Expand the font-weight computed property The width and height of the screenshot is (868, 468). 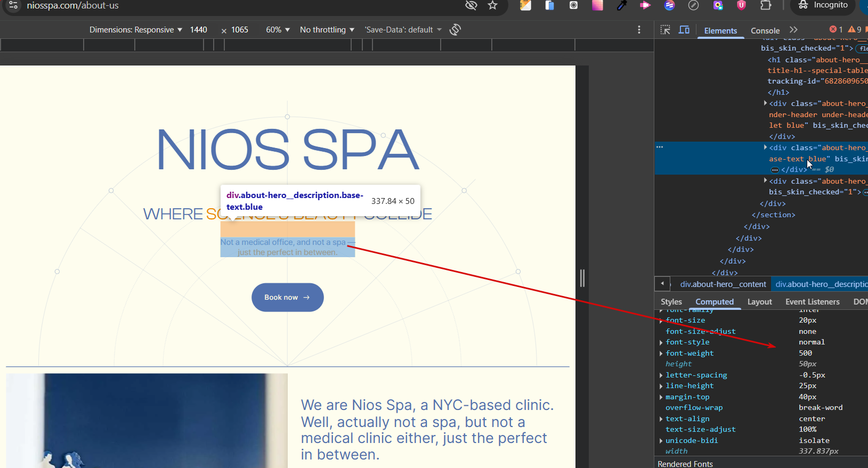[661, 354]
